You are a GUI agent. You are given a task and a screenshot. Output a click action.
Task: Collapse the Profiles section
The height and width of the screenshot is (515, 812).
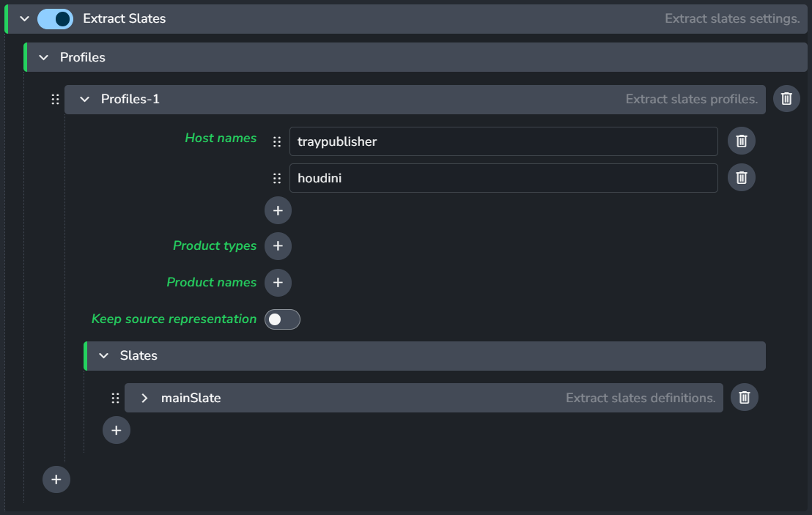tap(44, 57)
